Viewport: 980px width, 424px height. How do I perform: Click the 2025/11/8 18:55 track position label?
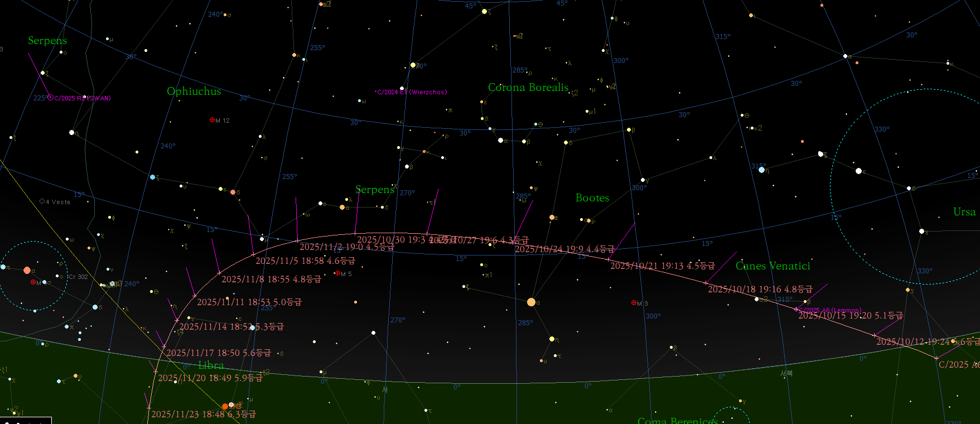[x=271, y=279]
